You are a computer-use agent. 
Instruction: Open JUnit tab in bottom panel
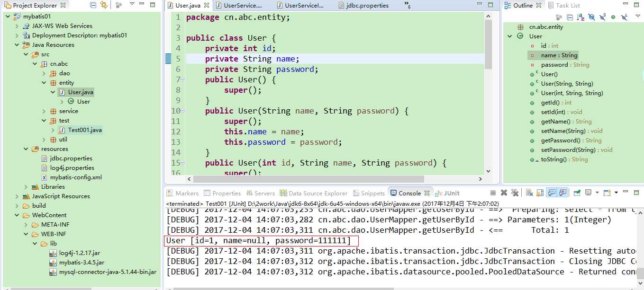[447, 193]
